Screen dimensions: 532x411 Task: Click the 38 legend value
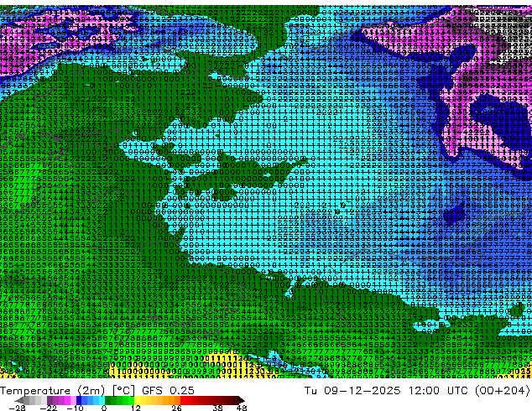tap(218, 408)
